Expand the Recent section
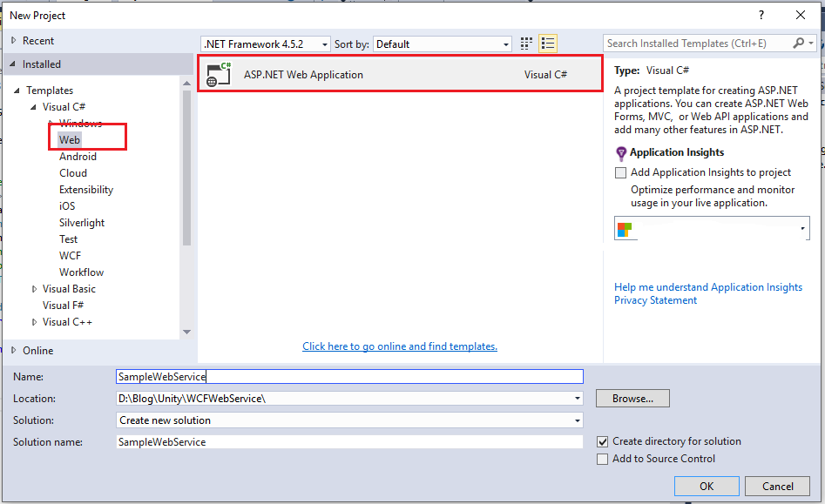 (x=14, y=40)
